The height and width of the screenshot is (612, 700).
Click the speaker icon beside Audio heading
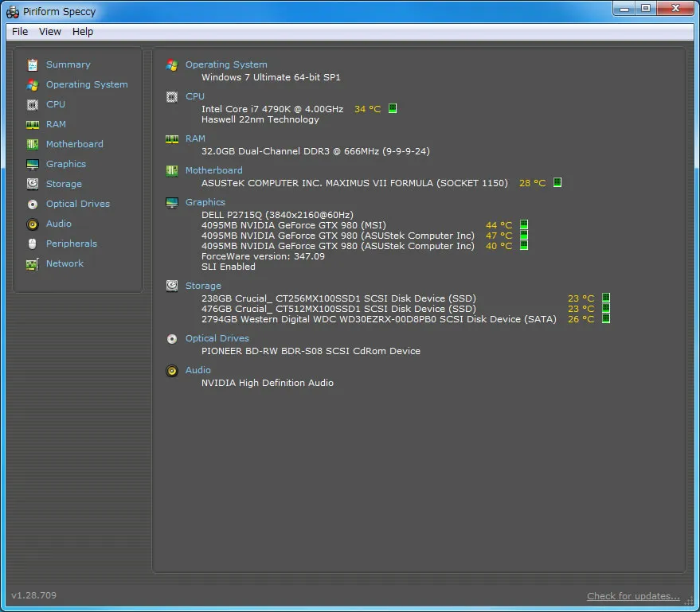coord(172,371)
